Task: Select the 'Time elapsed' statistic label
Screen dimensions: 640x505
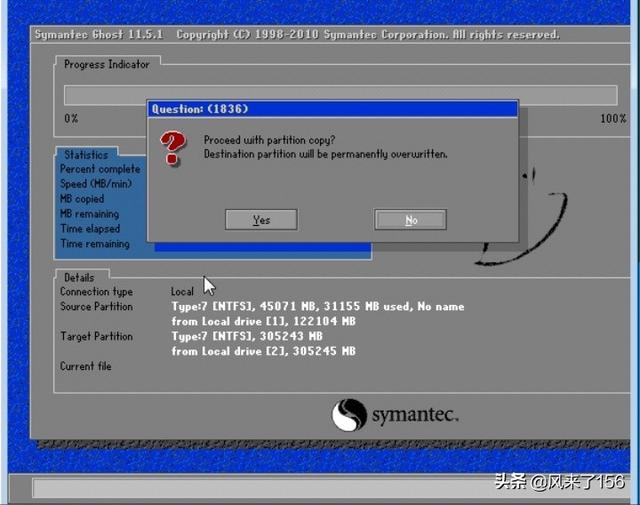Action: [90, 229]
